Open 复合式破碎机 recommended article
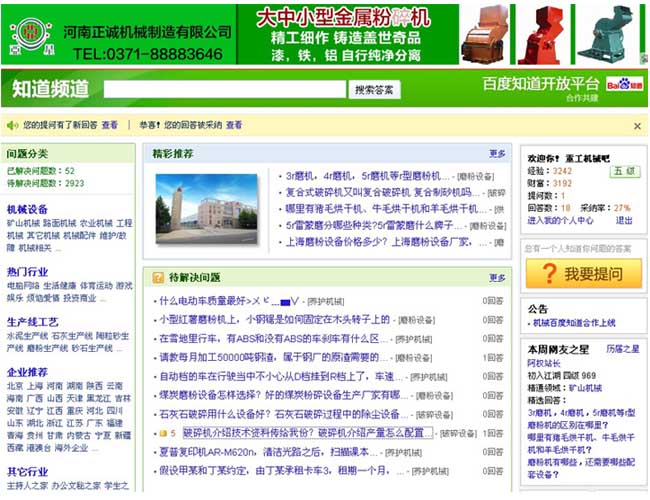The width and height of the screenshot is (650, 500). (382, 192)
